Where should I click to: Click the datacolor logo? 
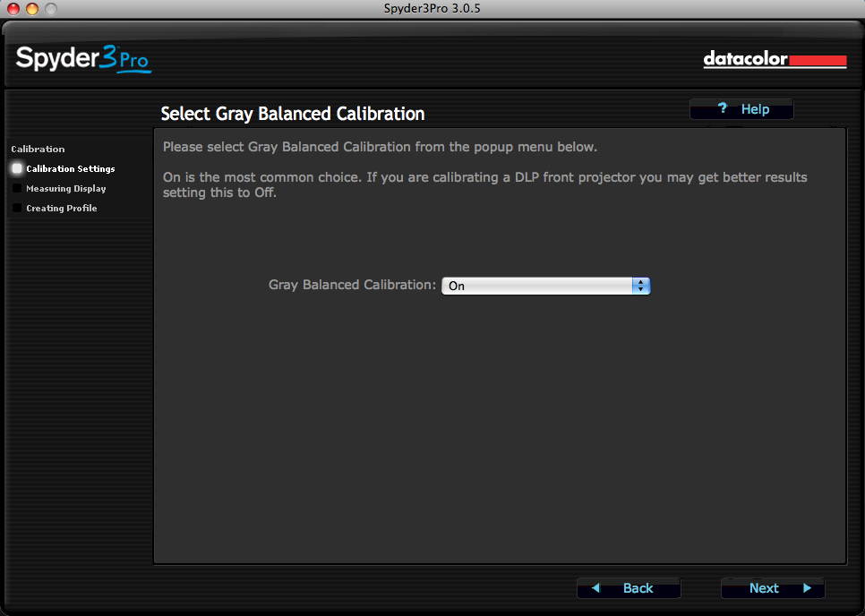pos(775,60)
